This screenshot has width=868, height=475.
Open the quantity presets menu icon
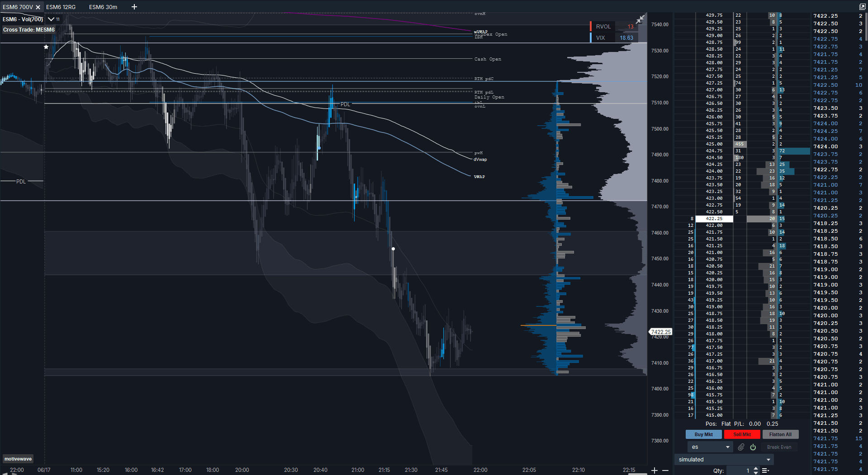point(765,470)
